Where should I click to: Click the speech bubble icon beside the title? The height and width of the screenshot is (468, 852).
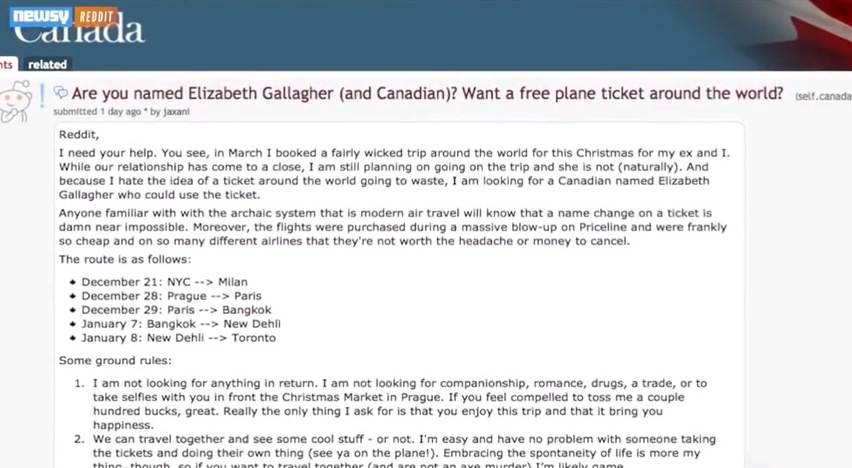60,92
